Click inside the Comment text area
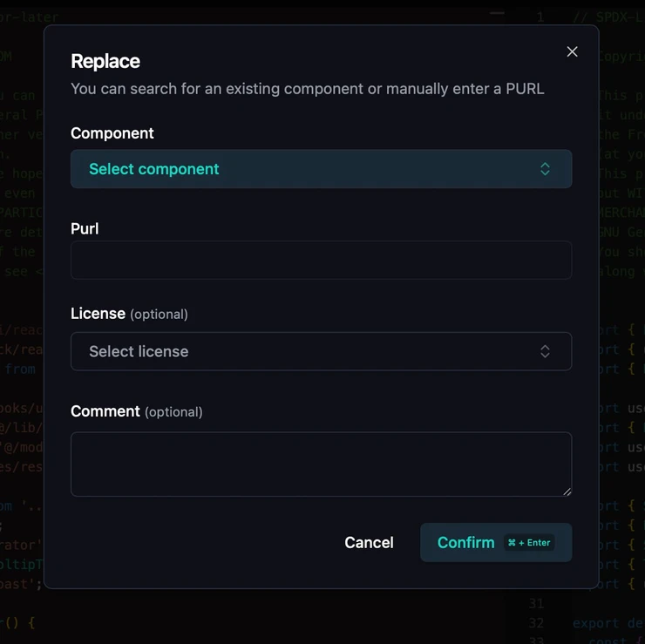 [321, 464]
